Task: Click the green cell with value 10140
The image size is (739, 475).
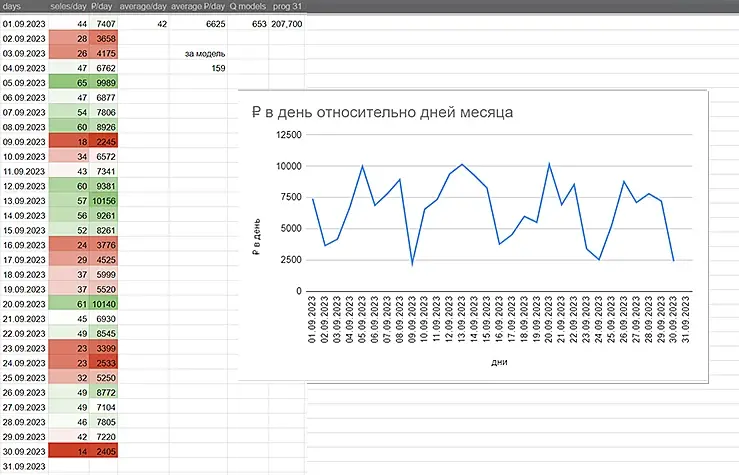Action: point(104,304)
